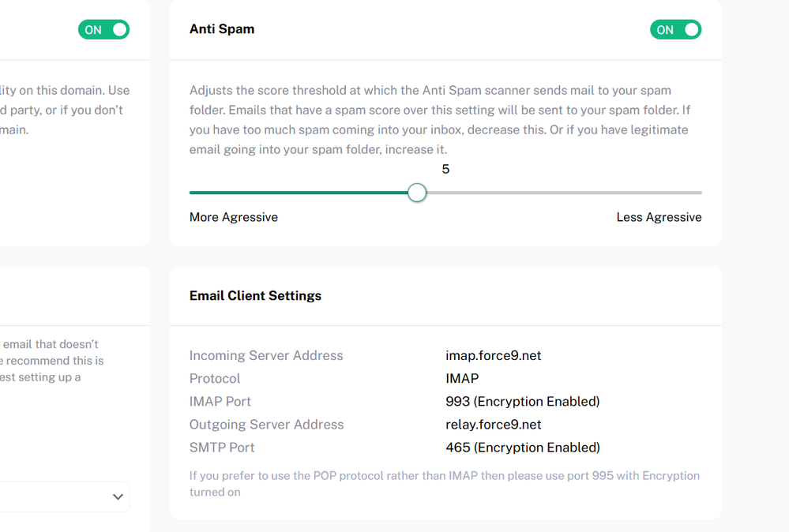Click the SMTP Port label

222,448
